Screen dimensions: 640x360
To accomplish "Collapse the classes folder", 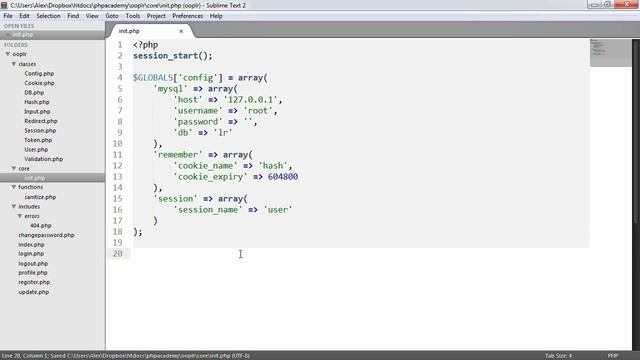I will (x=13, y=64).
